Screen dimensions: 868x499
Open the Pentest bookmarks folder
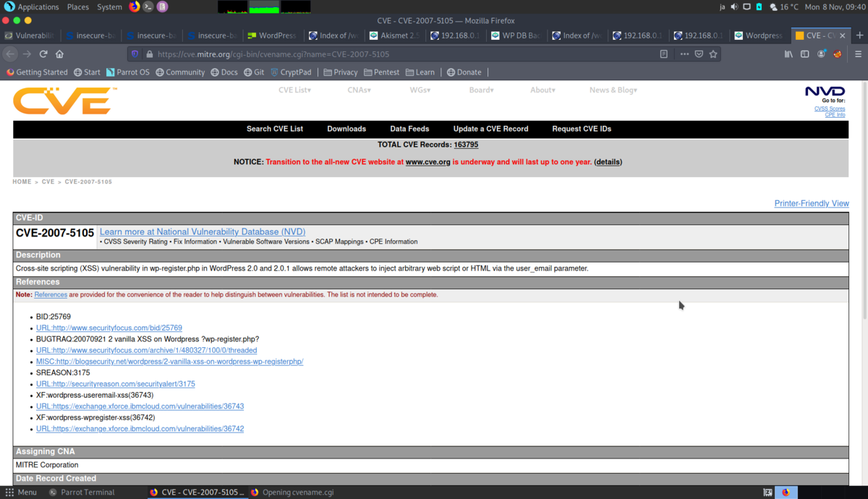click(382, 72)
